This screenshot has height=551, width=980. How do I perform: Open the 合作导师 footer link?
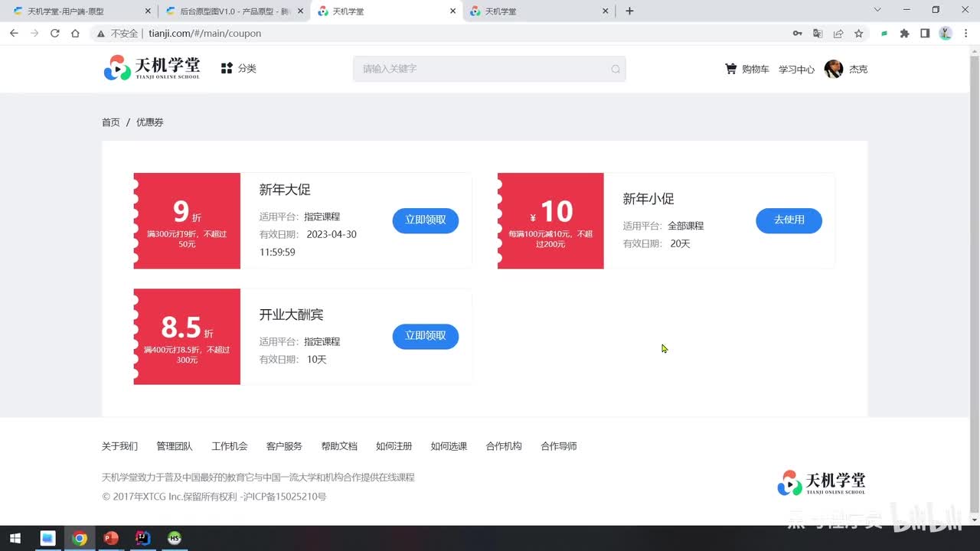coord(559,446)
